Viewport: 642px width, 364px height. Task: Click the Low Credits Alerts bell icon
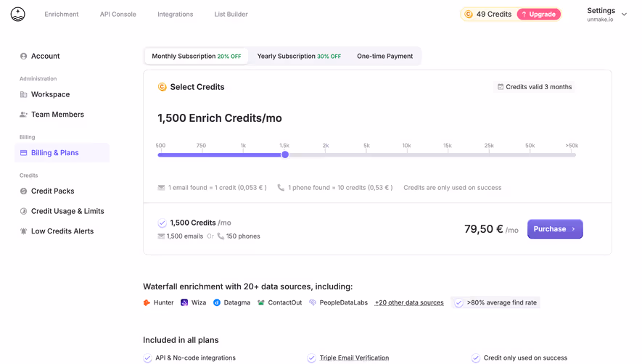(23, 231)
